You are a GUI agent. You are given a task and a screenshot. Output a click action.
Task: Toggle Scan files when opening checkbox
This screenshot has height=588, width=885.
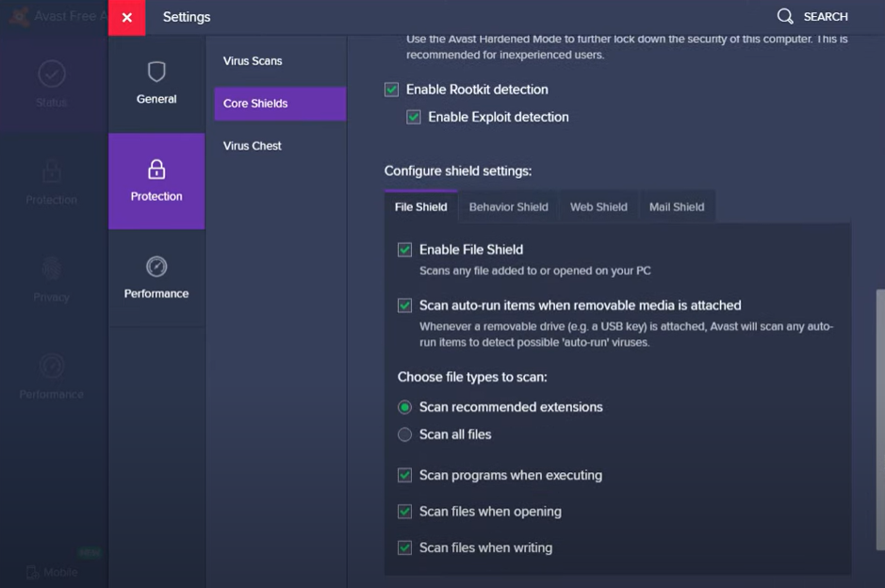click(404, 512)
